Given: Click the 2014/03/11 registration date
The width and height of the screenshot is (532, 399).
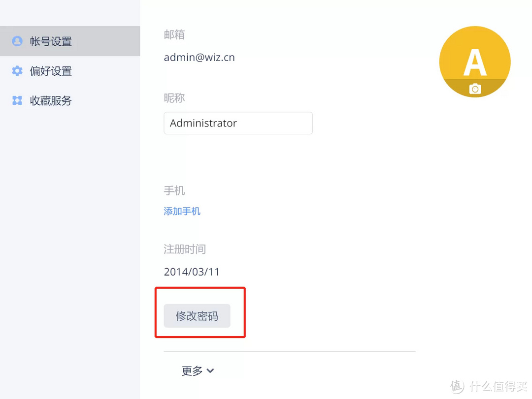Looking at the screenshot, I should (x=192, y=272).
